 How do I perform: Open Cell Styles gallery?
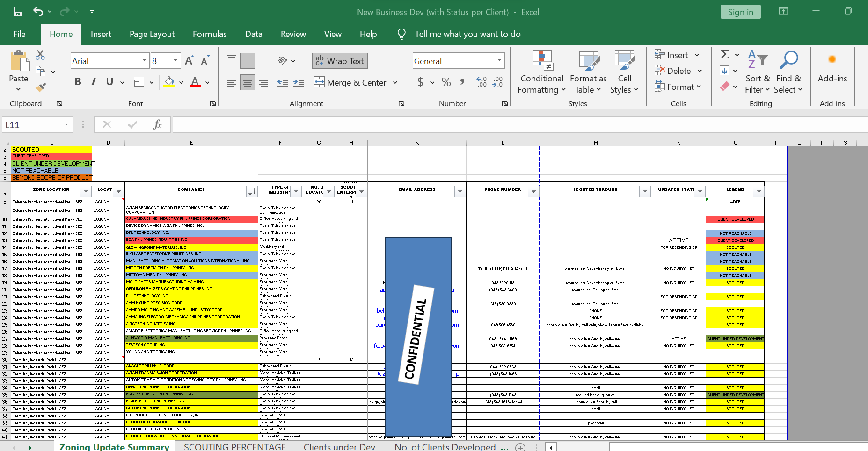tap(624, 72)
